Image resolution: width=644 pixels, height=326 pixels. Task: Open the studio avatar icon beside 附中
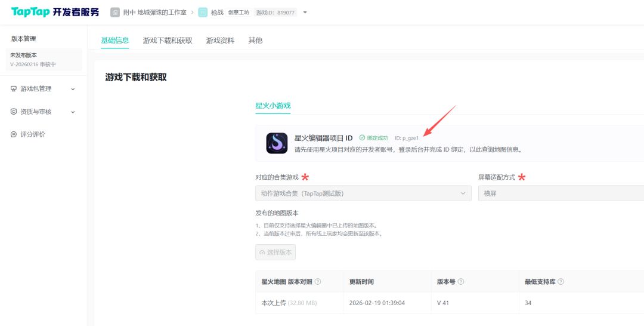(115, 13)
